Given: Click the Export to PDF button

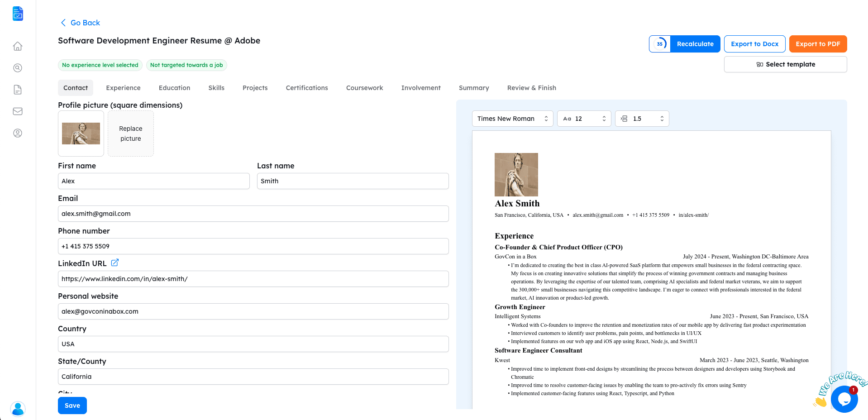Looking at the screenshot, I should [x=818, y=44].
